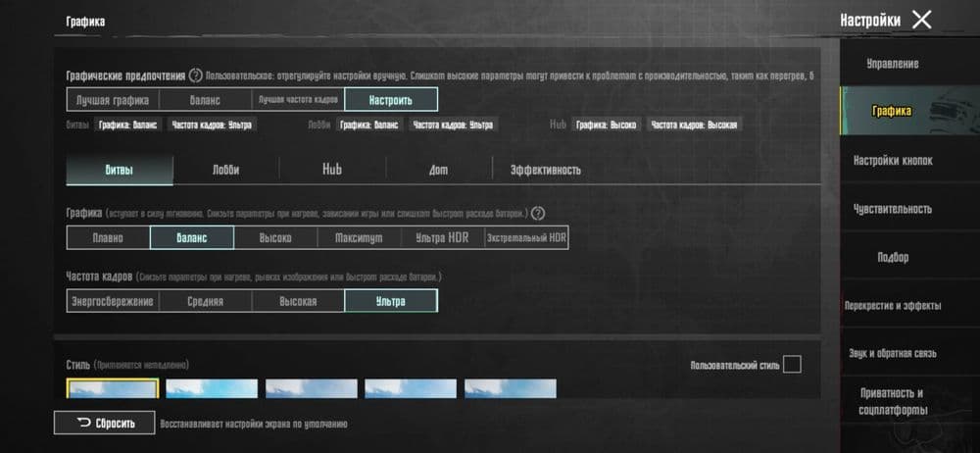Click Hub summary tag Графика: Высоко
Screen dimensions: 980x453
(606, 126)
